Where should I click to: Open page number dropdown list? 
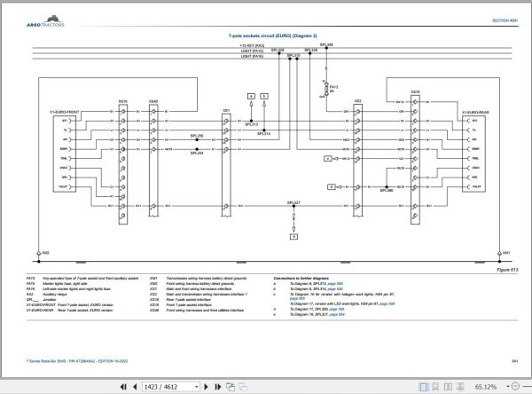(197, 387)
